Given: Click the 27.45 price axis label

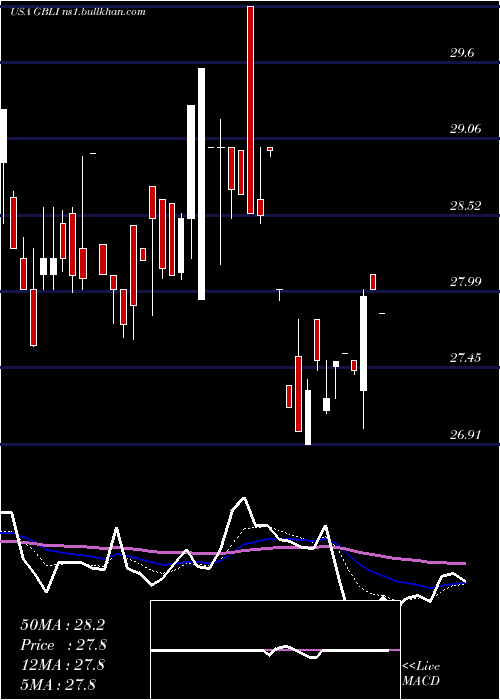Looking at the screenshot, I should 466,358.
